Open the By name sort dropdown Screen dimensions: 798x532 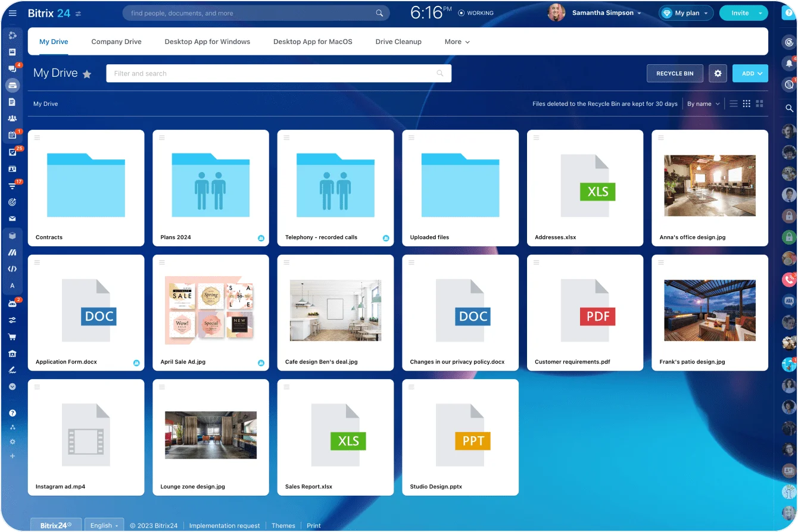pos(703,104)
